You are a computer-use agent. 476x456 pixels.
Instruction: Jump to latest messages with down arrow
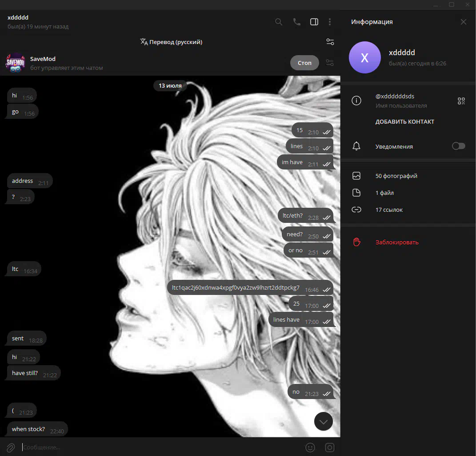point(323,421)
